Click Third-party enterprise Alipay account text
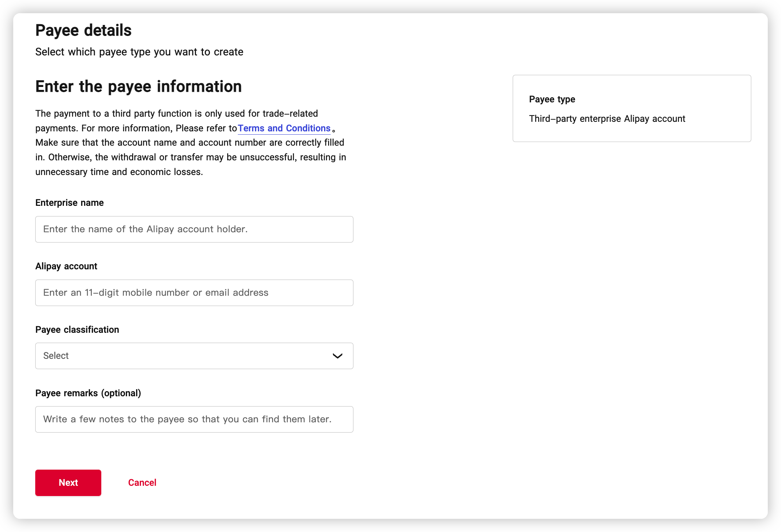 tap(607, 119)
